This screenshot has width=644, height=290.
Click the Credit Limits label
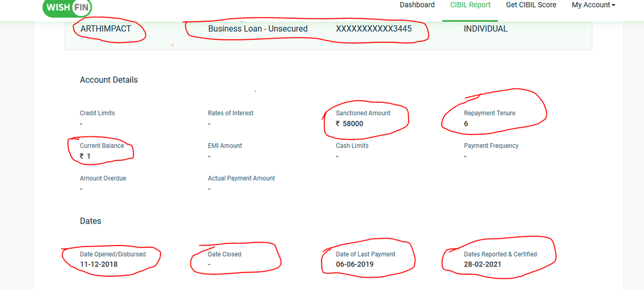(x=97, y=113)
